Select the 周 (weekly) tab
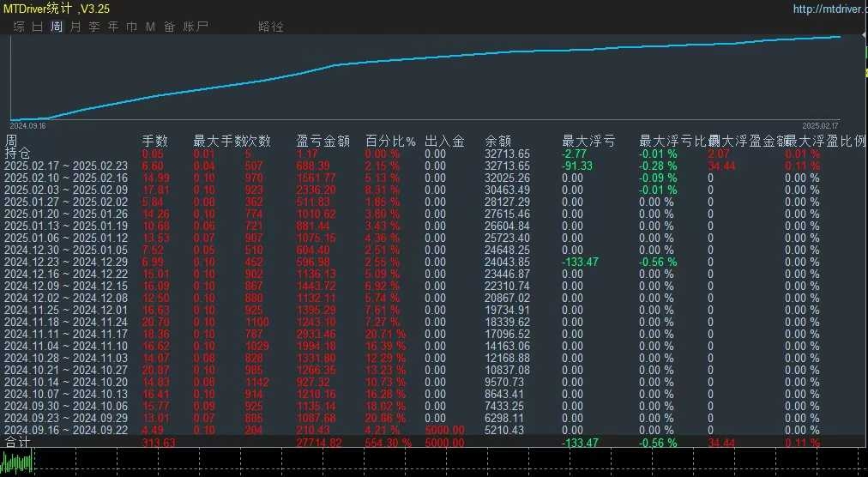 [57, 27]
